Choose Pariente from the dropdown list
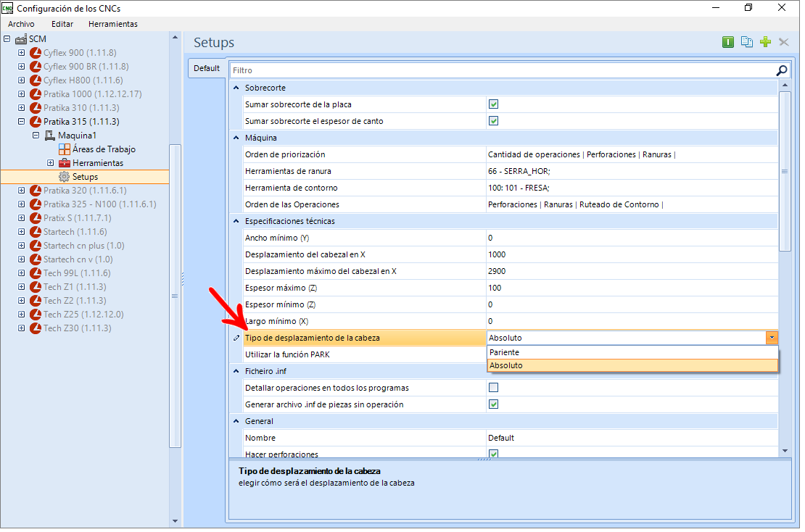The image size is (805, 532). [632, 352]
